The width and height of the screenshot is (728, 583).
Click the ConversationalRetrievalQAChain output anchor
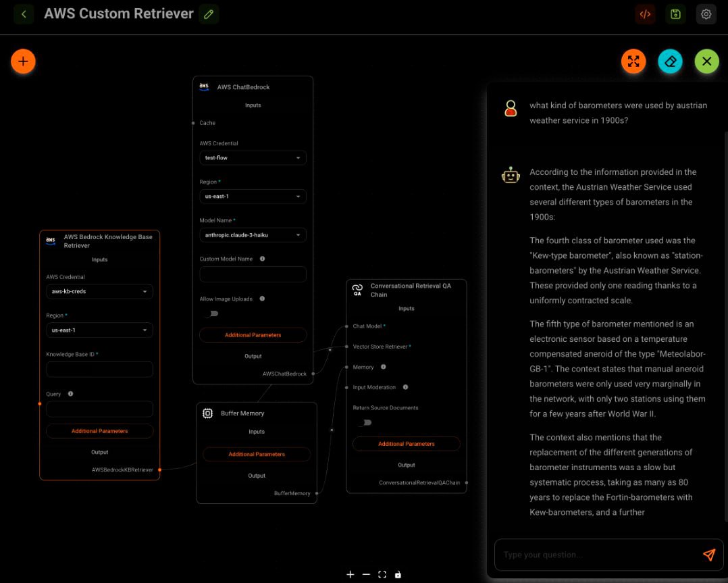click(x=467, y=482)
